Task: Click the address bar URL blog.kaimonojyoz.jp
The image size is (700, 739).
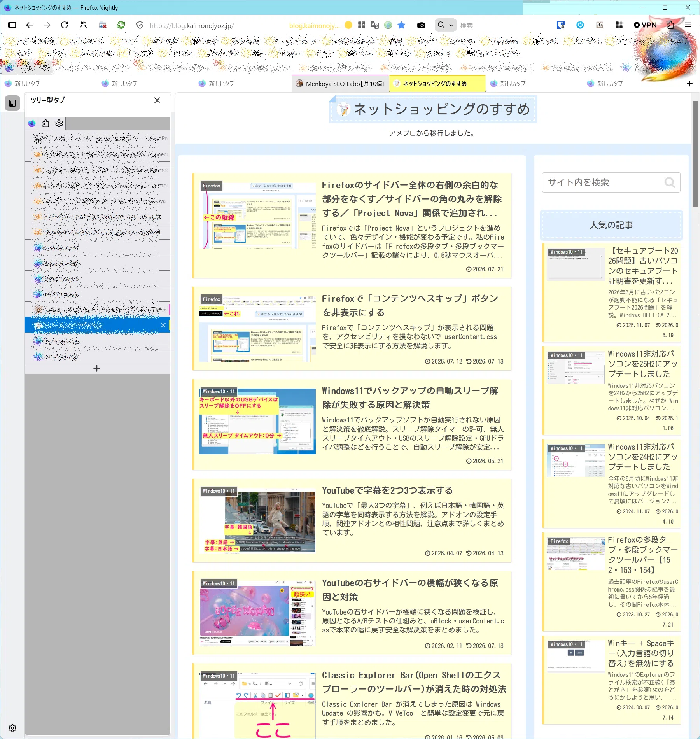Action: point(192,26)
